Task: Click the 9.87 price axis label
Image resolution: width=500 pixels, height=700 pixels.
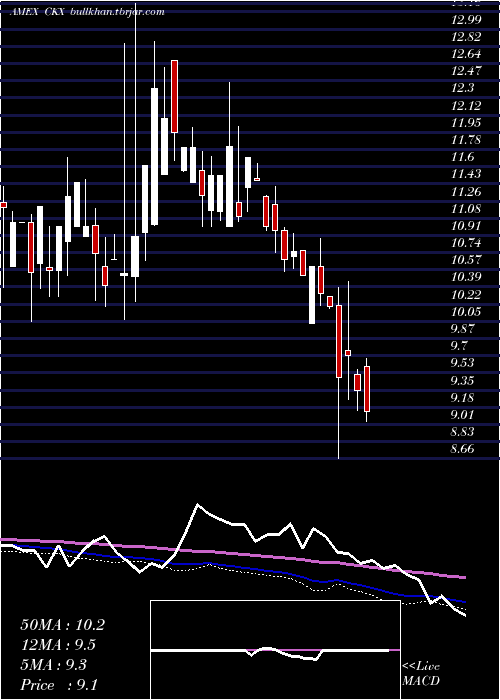Action: 462,329
